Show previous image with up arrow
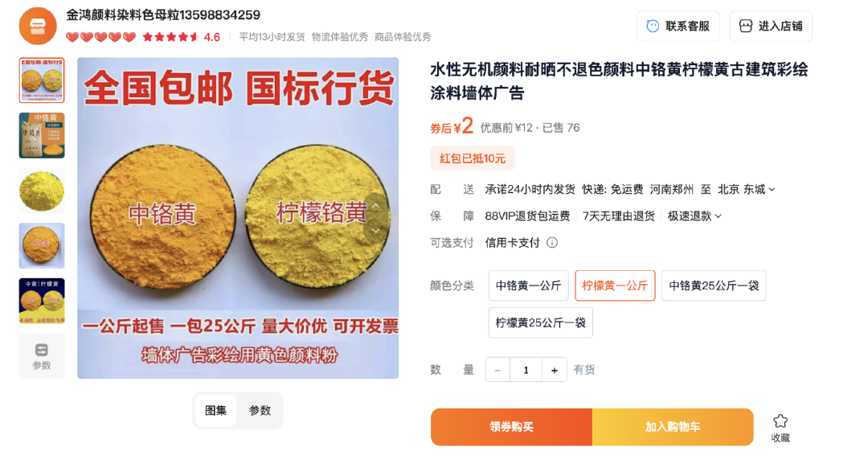The image size is (868, 468). tap(375, 206)
